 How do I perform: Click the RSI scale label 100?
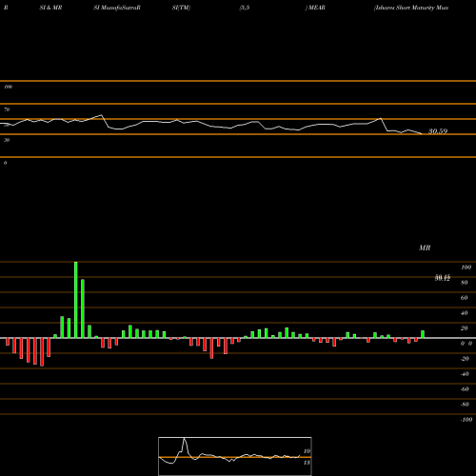tap(8, 87)
